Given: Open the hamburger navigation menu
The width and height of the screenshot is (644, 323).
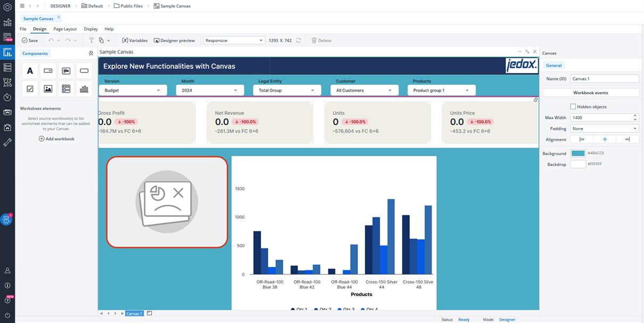Looking at the screenshot, I should click(x=22, y=6).
